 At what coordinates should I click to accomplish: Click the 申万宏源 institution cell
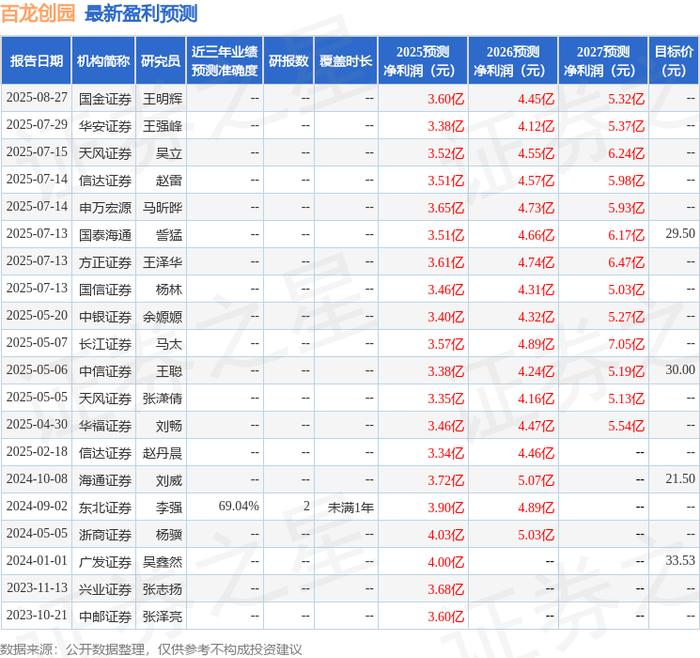[x=105, y=208]
